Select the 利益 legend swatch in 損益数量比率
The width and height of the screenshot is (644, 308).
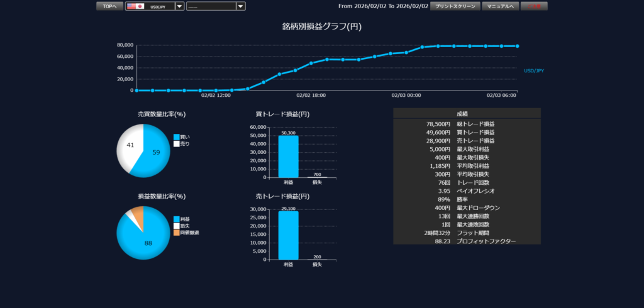[177, 219]
